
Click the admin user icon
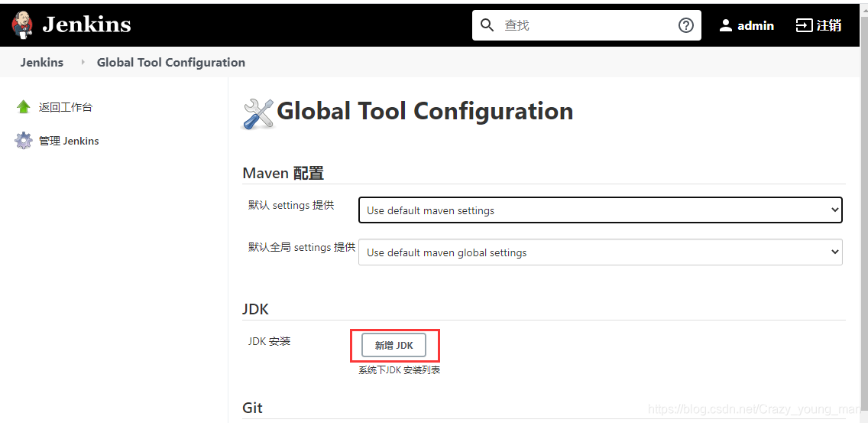click(726, 25)
